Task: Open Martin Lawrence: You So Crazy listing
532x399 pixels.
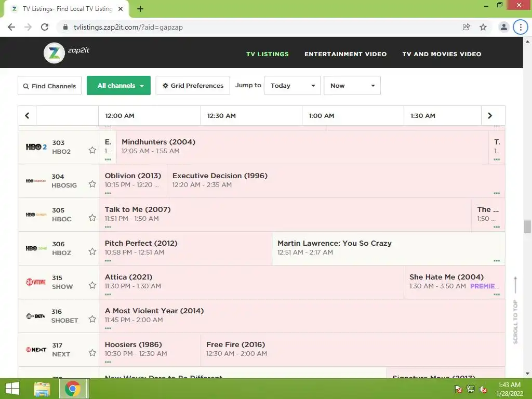Action: pos(389,248)
